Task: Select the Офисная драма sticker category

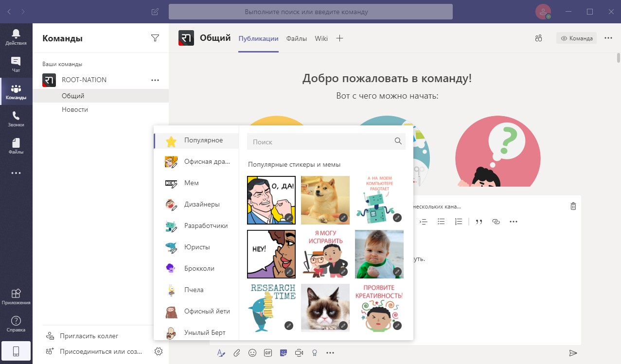Action: pyautogui.click(x=196, y=162)
